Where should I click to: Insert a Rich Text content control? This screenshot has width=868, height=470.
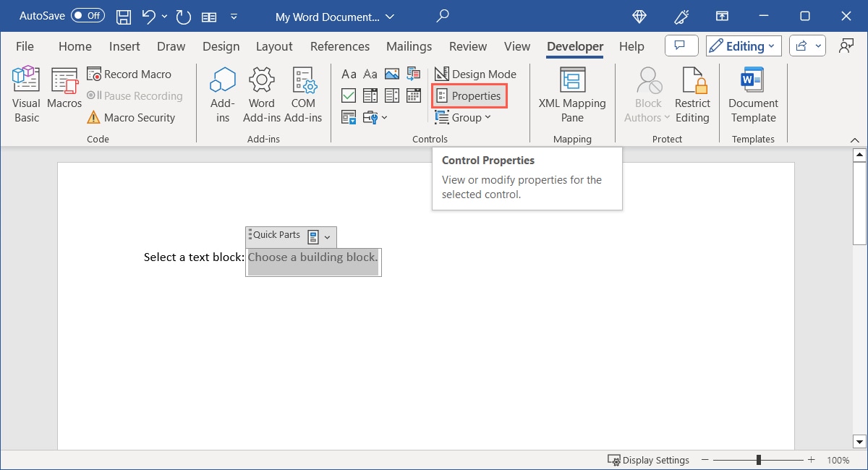pyautogui.click(x=349, y=74)
